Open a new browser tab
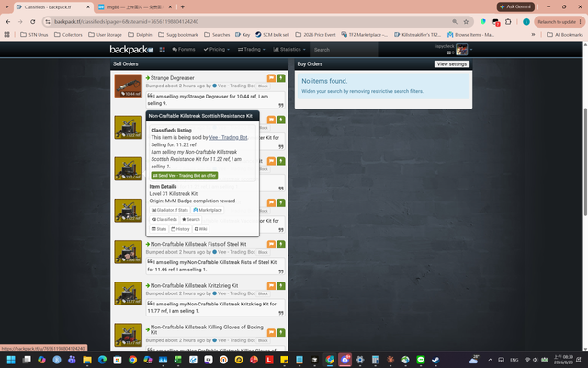The width and height of the screenshot is (588, 368). 183,6
